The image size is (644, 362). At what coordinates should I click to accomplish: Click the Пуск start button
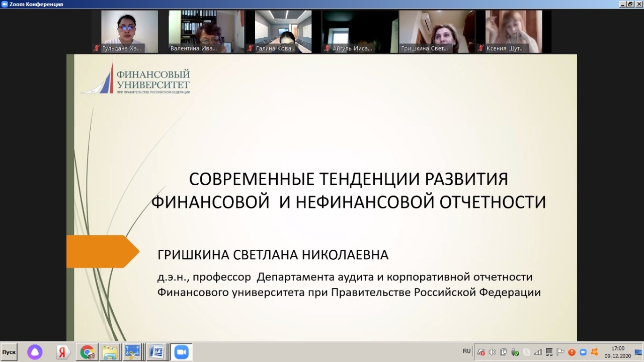click(9, 351)
